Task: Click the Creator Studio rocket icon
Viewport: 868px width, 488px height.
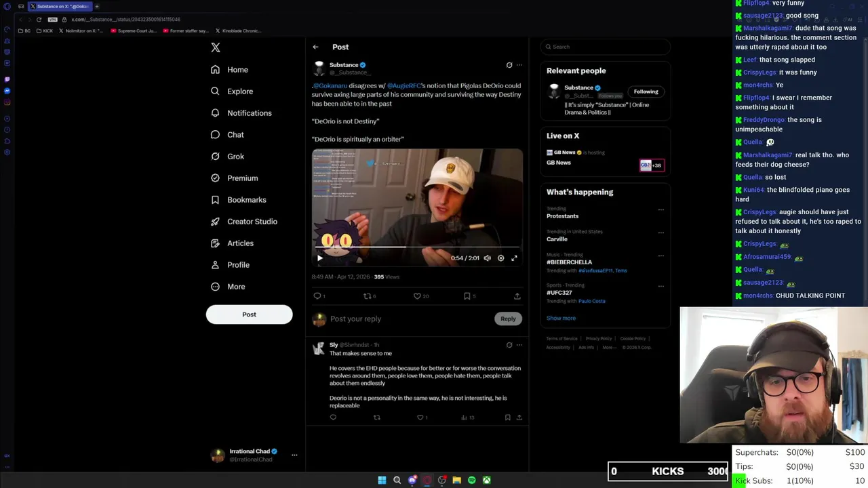Action: [x=215, y=222]
